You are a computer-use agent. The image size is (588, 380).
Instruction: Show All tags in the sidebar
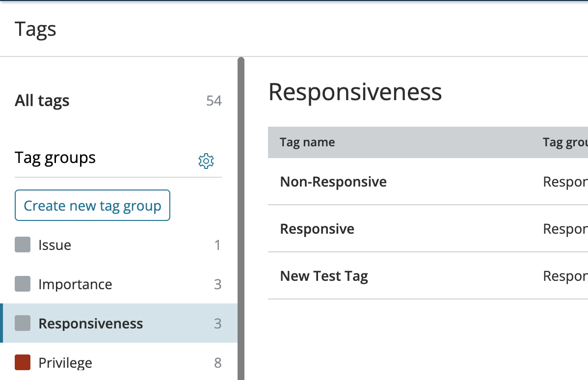42,101
